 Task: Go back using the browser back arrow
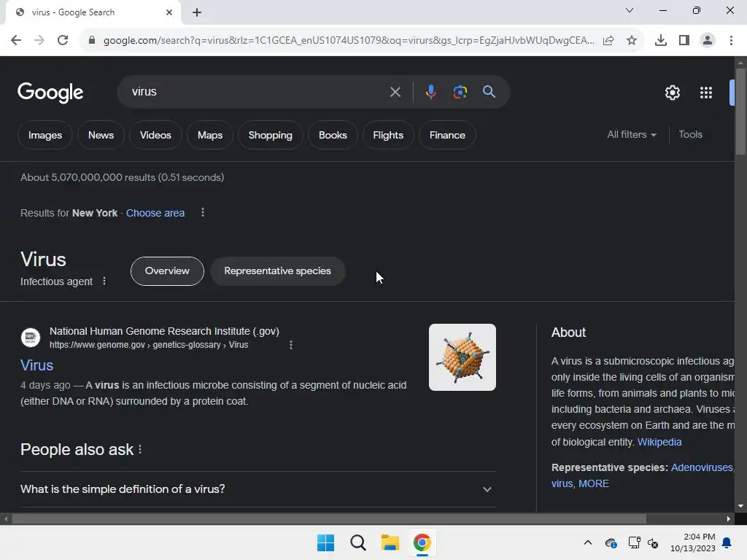pyautogui.click(x=16, y=40)
